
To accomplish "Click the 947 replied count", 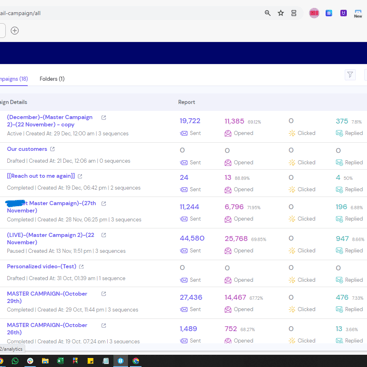I will pyautogui.click(x=342, y=239).
